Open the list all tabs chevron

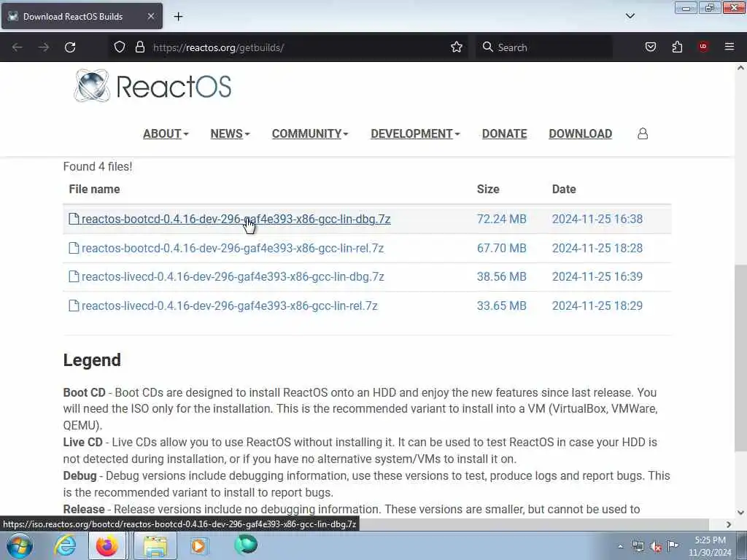coord(630,16)
